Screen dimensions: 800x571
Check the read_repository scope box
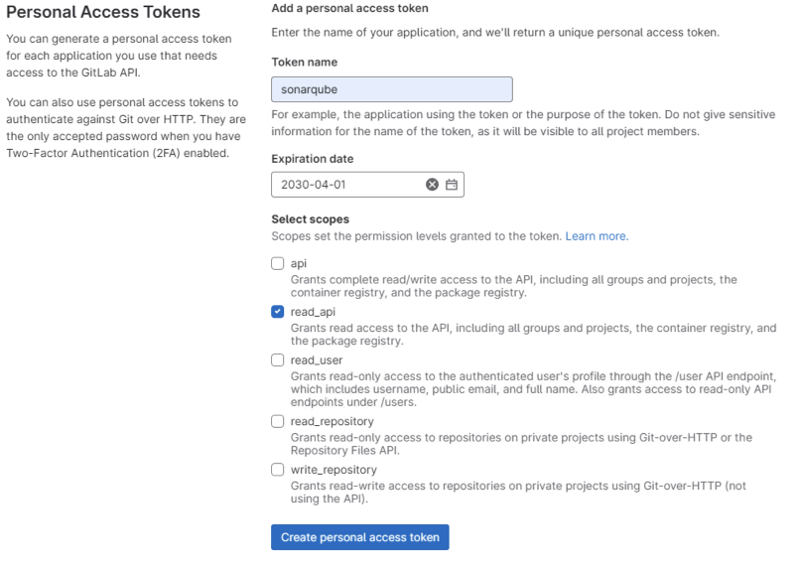point(278,422)
